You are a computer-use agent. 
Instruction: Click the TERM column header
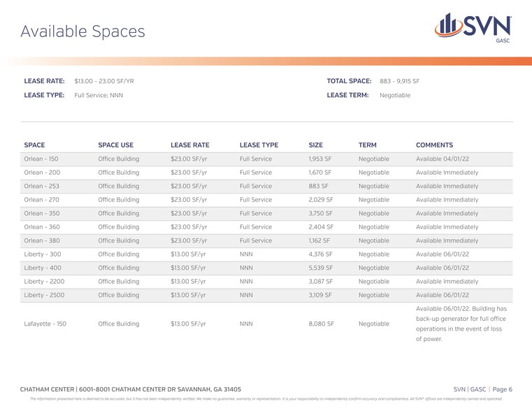(367, 145)
